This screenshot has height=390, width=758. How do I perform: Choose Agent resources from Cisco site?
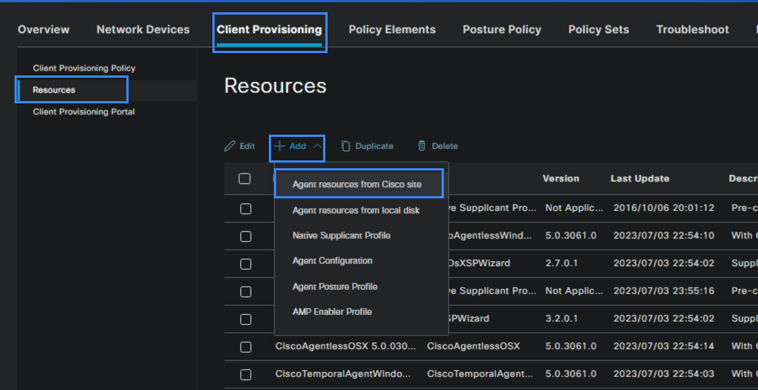pos(357,185)
